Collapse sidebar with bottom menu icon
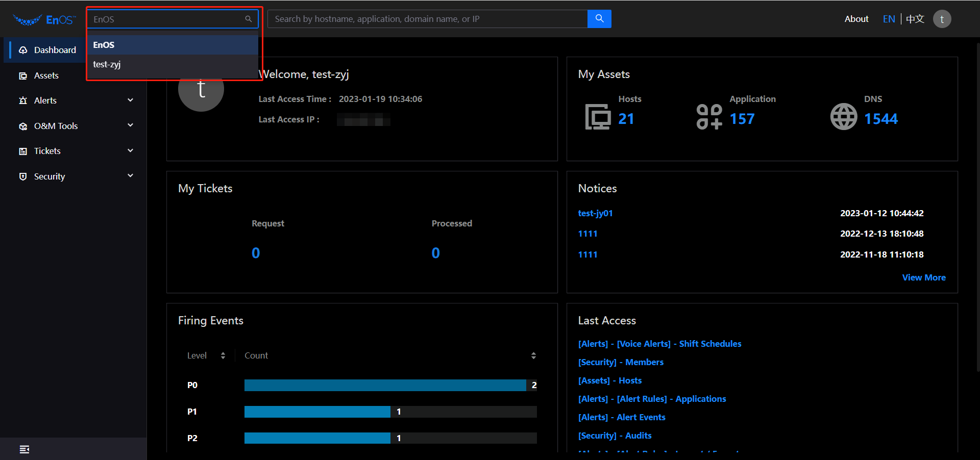The width and height of the screenshot is (980, 460). (x=24, y=449)
